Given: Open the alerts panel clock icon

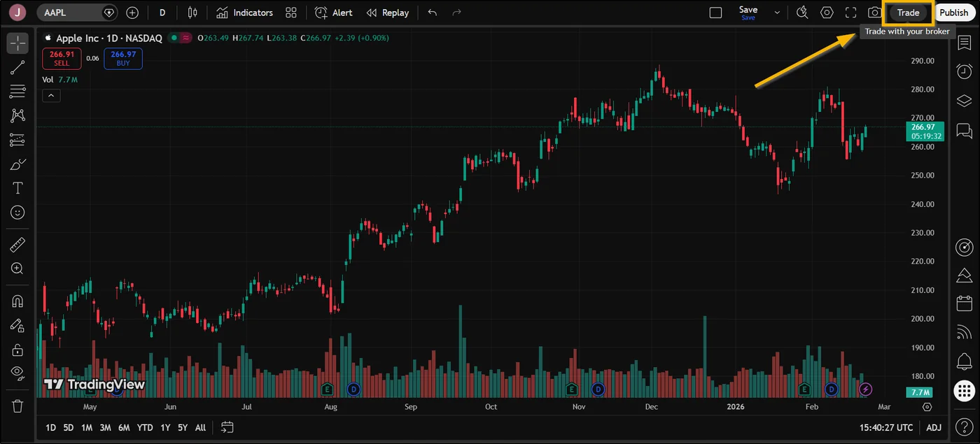Looking at the screenshot, I should point(964,72).
